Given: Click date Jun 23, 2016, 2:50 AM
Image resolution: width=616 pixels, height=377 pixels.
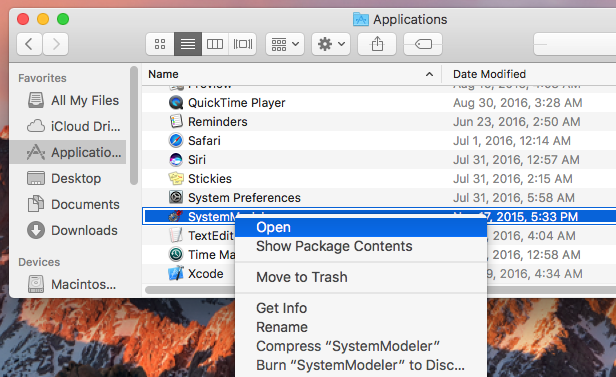Looking at the screenshot, I should click(517, 122).
